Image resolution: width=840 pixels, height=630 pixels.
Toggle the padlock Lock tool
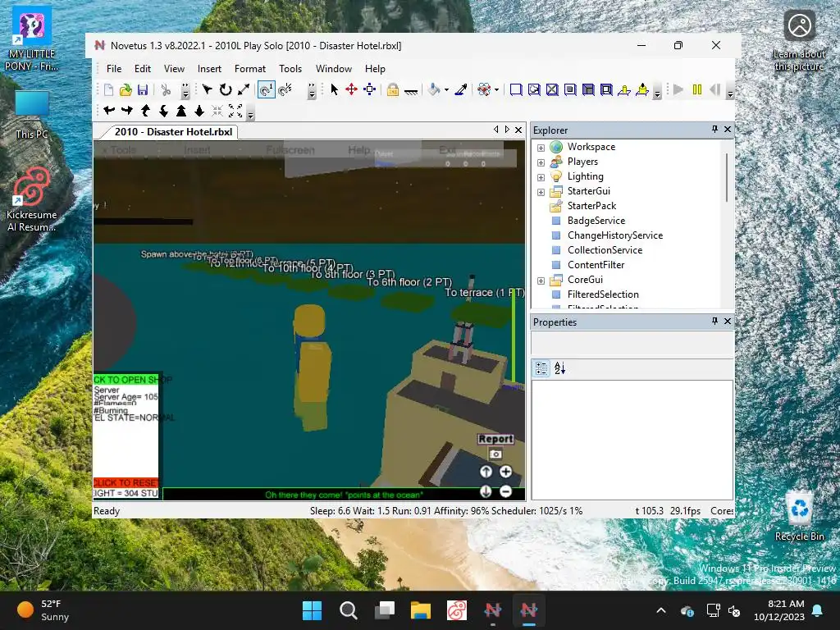coord(393,90)
